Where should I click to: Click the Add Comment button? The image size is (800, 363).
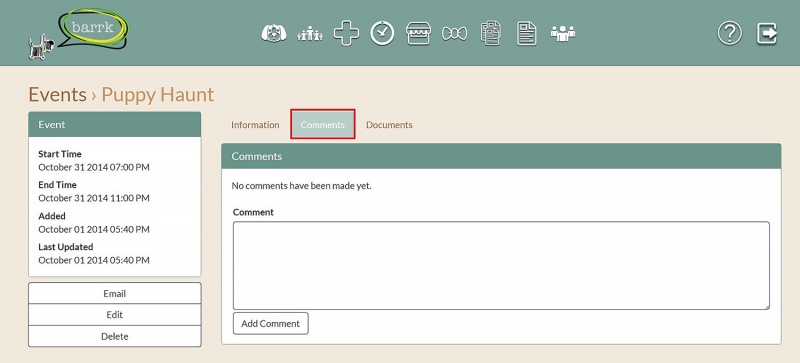click(270, 324)
